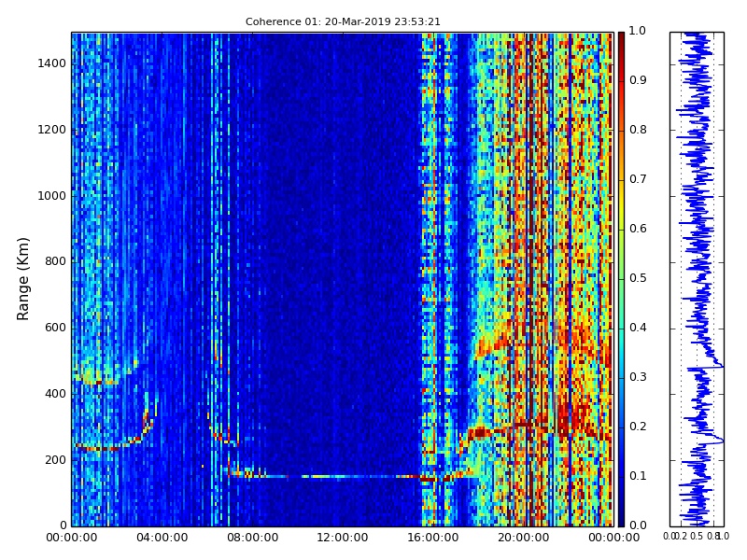Click the 600 range tick label
Image resolution: width=747 pixels, height=560 pixels.
pyautogui.click(x=55, y=328)
